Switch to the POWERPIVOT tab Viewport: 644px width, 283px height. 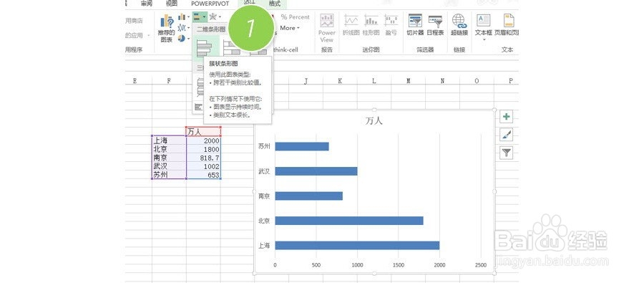pyautogui.click(x=210, y=4)
